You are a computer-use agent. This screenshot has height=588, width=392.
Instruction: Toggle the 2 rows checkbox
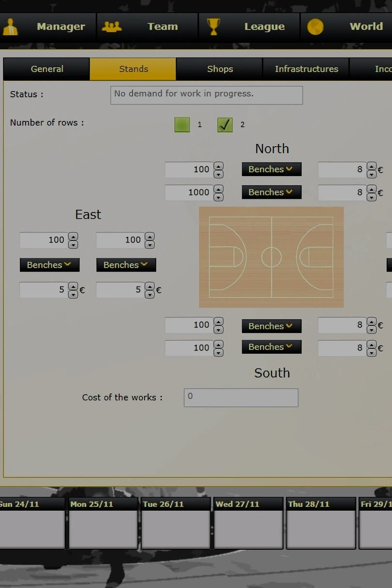[225, 125]
